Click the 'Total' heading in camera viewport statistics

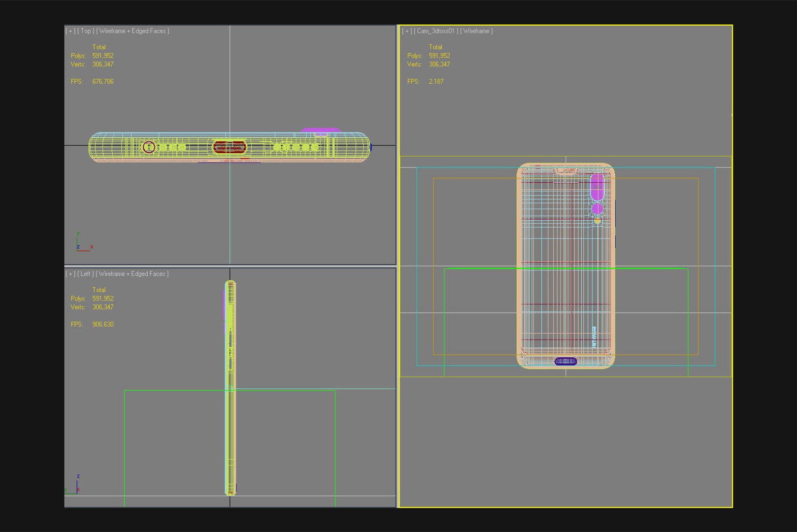435,47
